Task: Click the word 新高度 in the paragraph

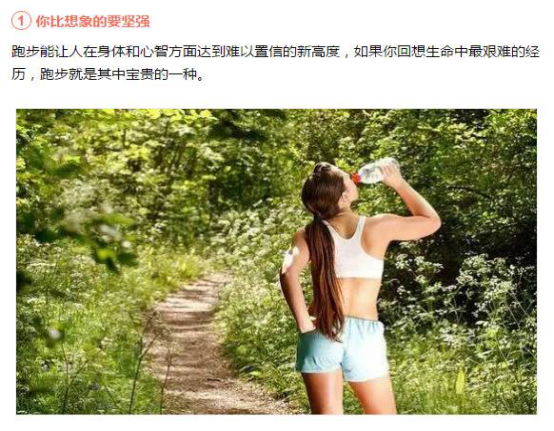Action: [x=318, y=52]
